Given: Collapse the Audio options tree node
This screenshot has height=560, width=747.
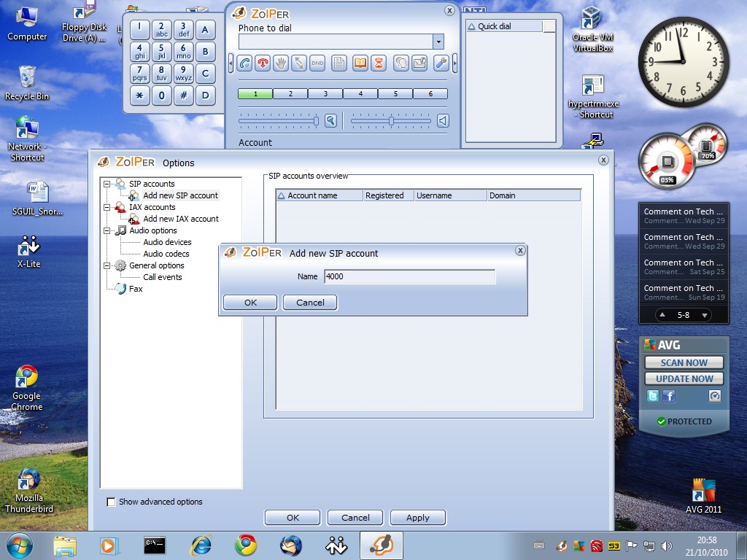Looking at the screenshot, I should click(107, 230).
